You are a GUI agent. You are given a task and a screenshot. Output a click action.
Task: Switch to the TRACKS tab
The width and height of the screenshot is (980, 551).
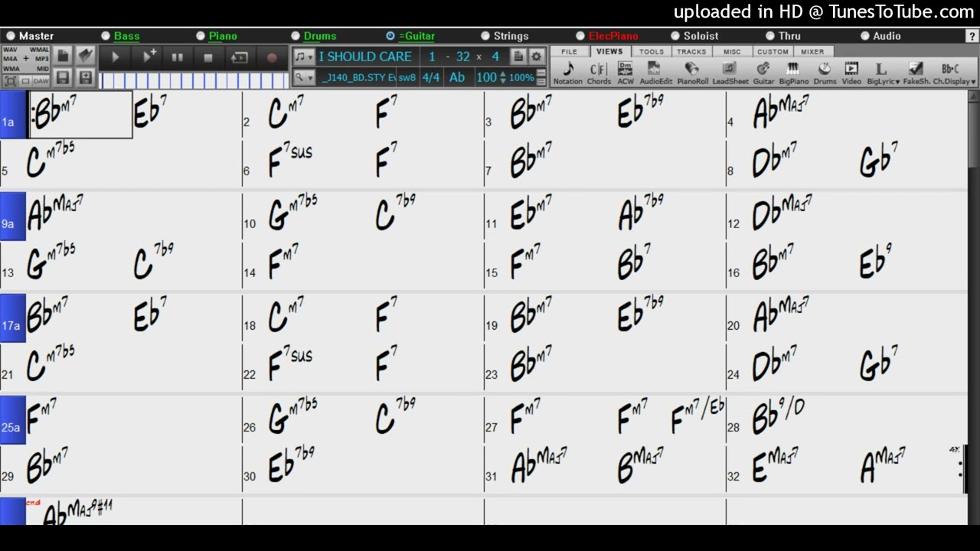coord(691,52)
